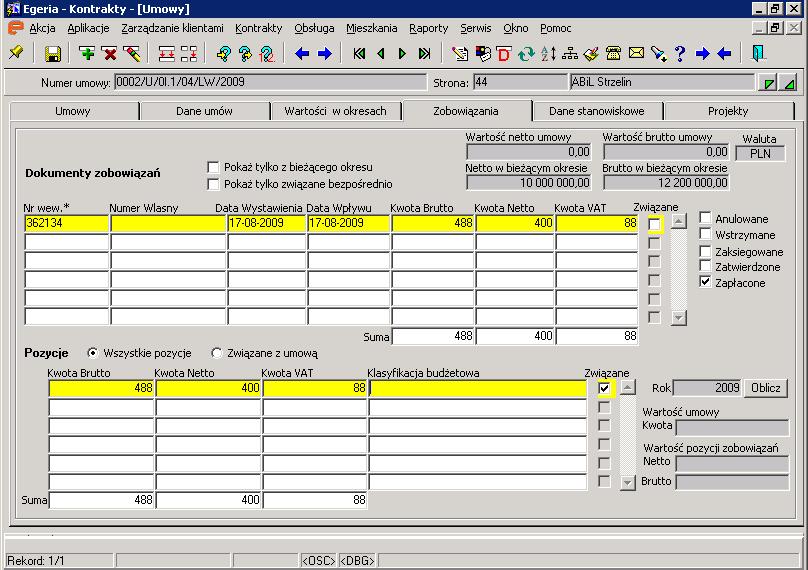Viewport: 808px width, 570px height.
Task: Go to previous record green triangle
Action: click(x=381, y=53)
